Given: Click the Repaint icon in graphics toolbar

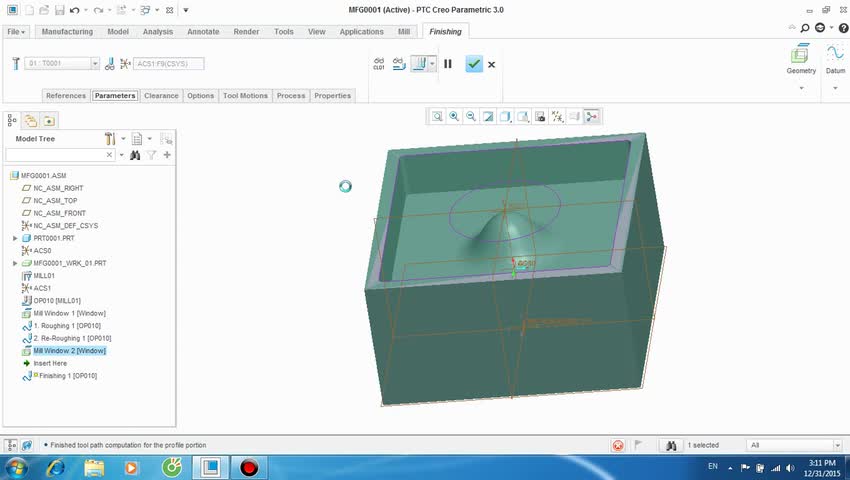Looking at the screenshot, I should coord(488,116).
